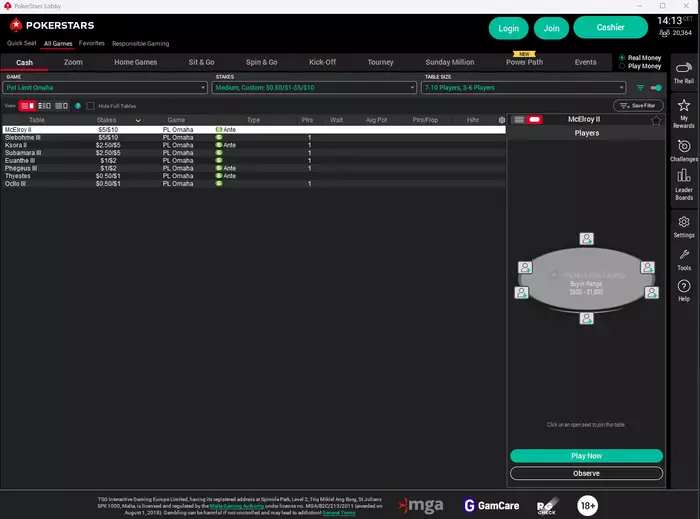Click the teal view help icon
Viewport: 700px width, 519px height.
click(x=78, y=106)
